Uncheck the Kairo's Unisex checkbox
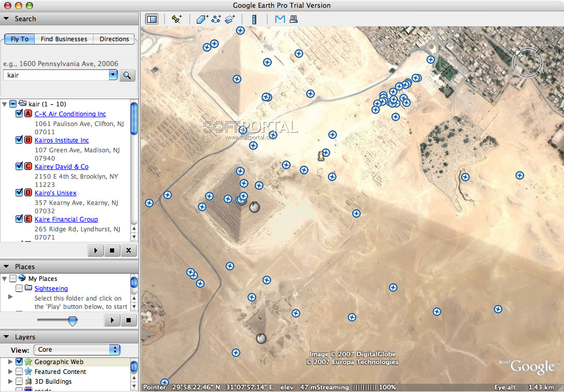Image resolution: width=564 pixels, height=392 pixels. pyautogui.click(x=20, y=193)
